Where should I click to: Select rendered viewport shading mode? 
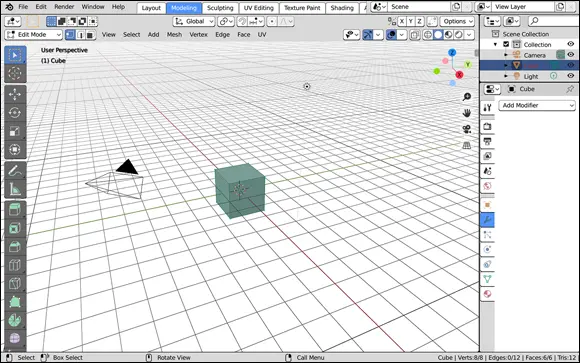[459, 35]
